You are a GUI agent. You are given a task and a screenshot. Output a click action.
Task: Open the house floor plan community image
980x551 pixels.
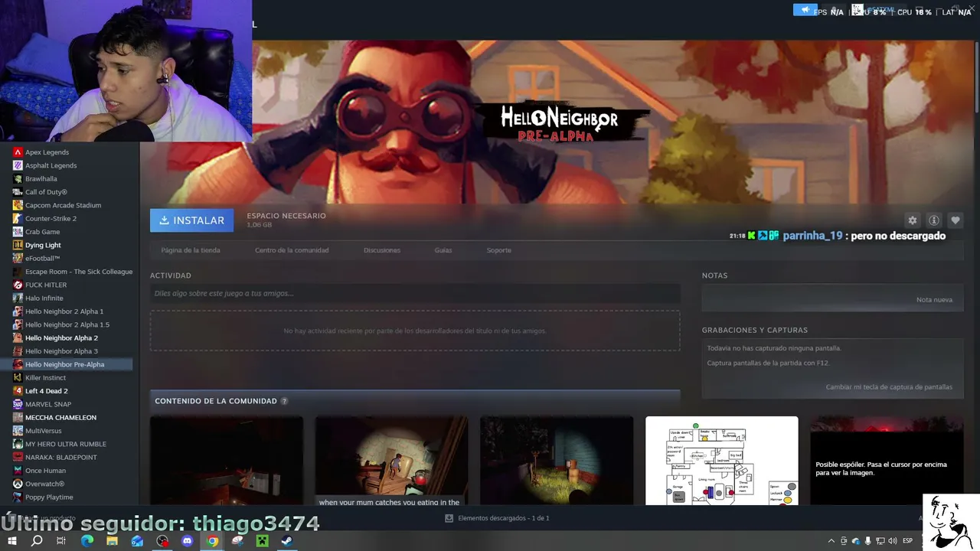pyautogui.click(x=721, y=461)
